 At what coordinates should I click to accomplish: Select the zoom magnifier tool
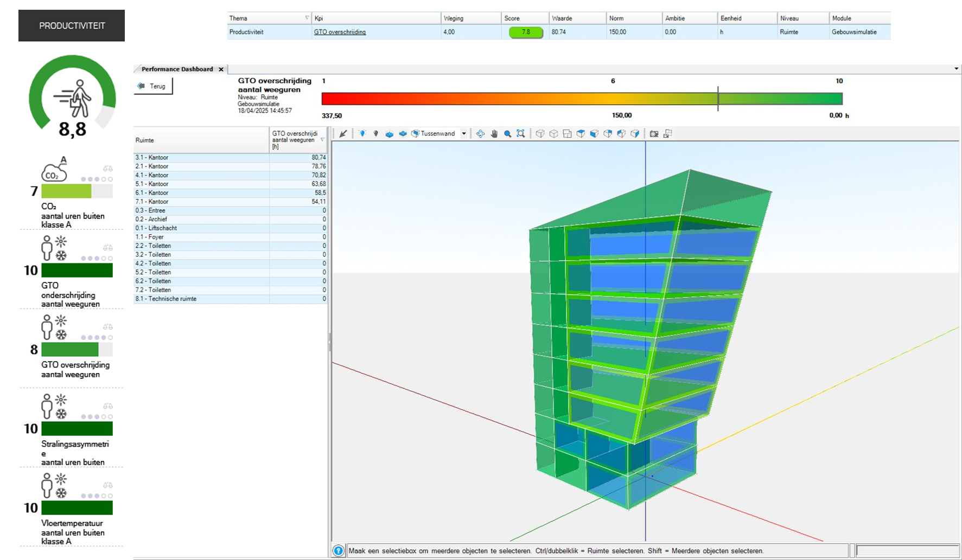tap(507, 134)
